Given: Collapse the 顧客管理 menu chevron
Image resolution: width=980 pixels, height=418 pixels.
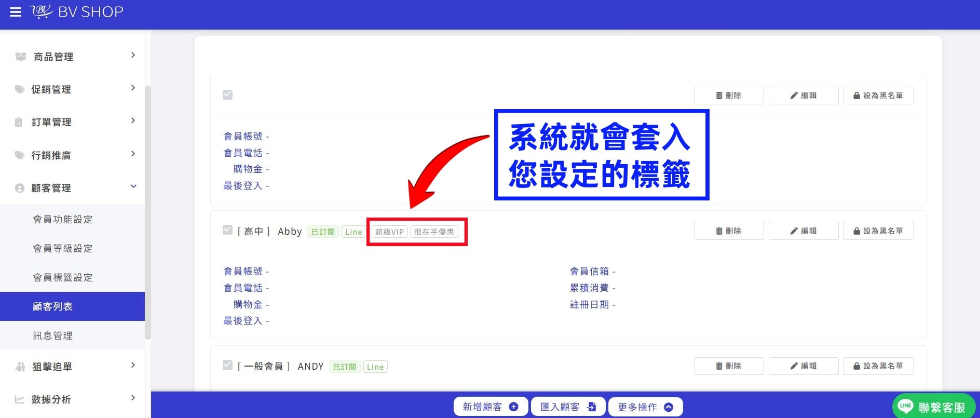Looking at the screenshot, I should point(133,186).
